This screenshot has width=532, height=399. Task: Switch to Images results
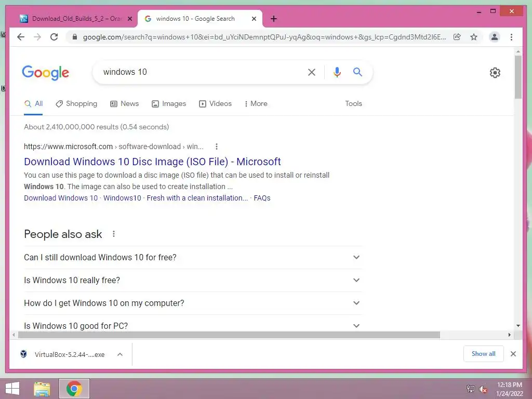click(169, 104)
